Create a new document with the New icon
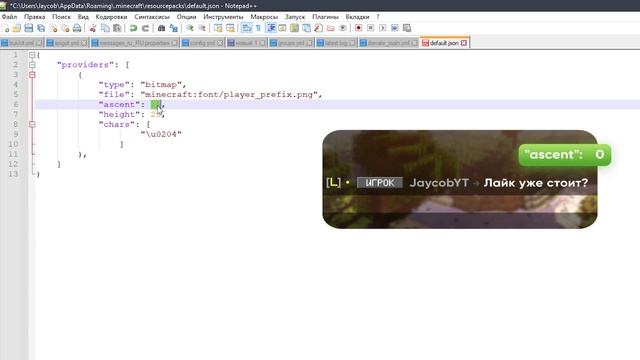This screenshot has height=360, width=640. pos(6,28)
